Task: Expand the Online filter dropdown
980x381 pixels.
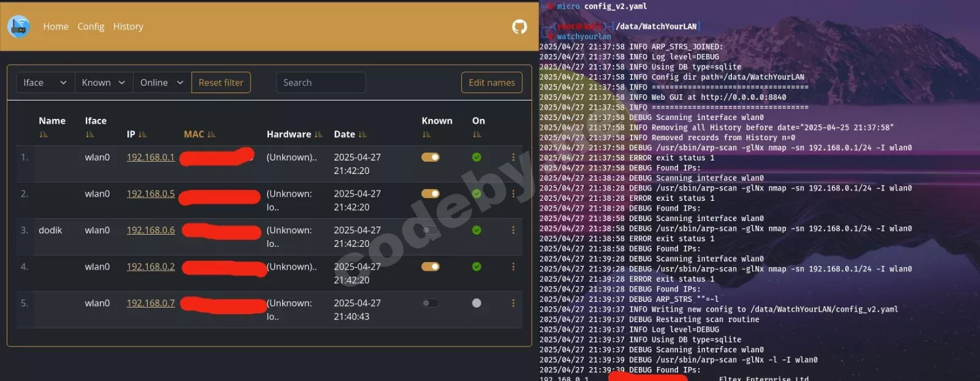Action: [162, 83]
